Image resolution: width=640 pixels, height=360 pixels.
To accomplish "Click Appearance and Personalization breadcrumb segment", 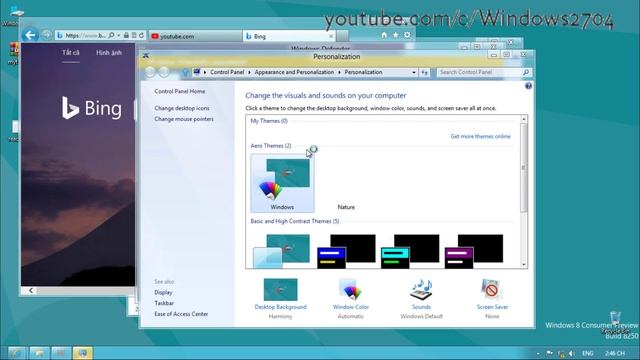I will (294, 72).
